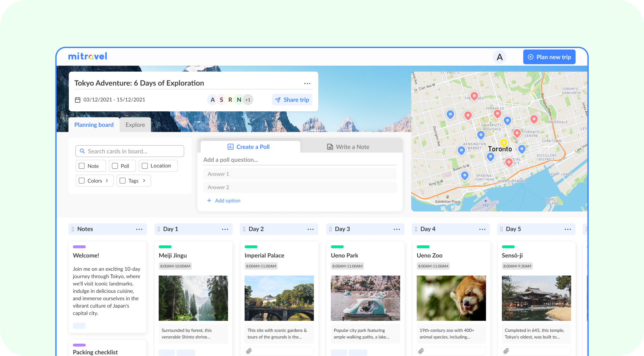Open the Packing checklist note
Image resolution: width=644 pixels, height=356 pixels.
[x=95, y=352]
